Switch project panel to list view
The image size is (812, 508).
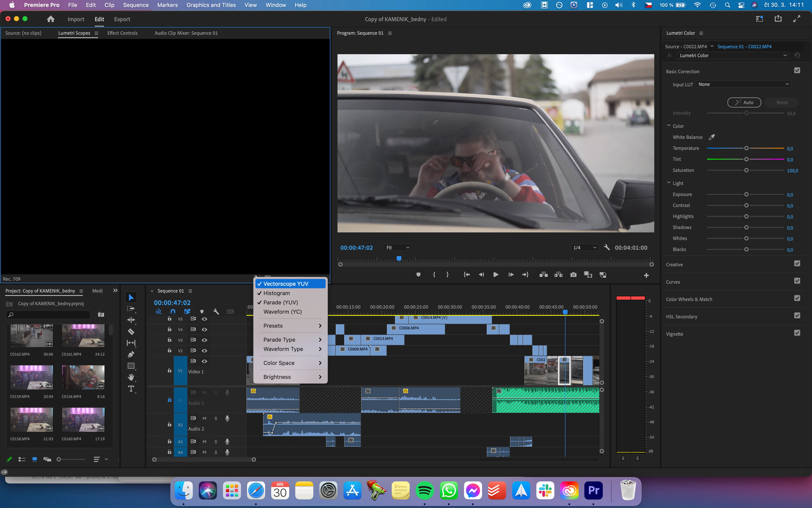(22, 459)
